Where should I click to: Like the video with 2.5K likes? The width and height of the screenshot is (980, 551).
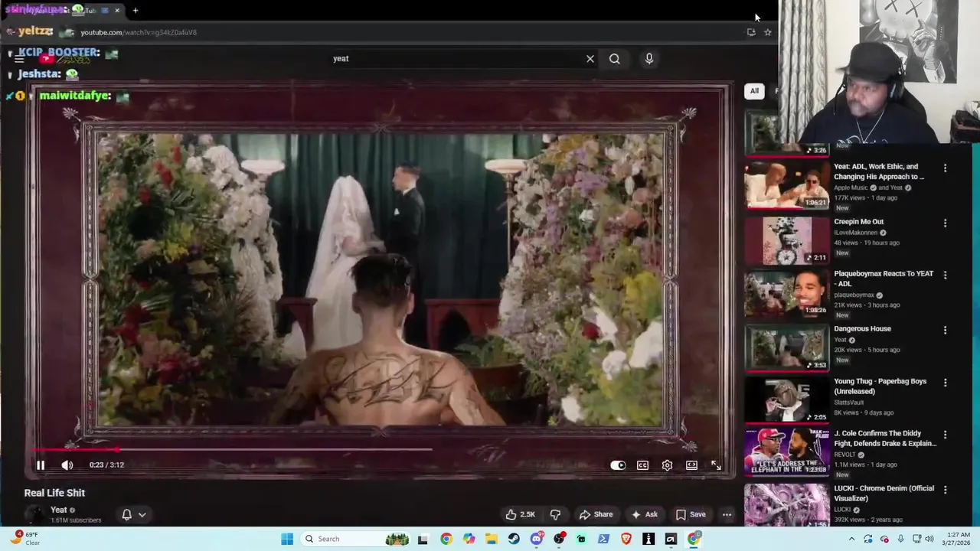click(520, 514)
